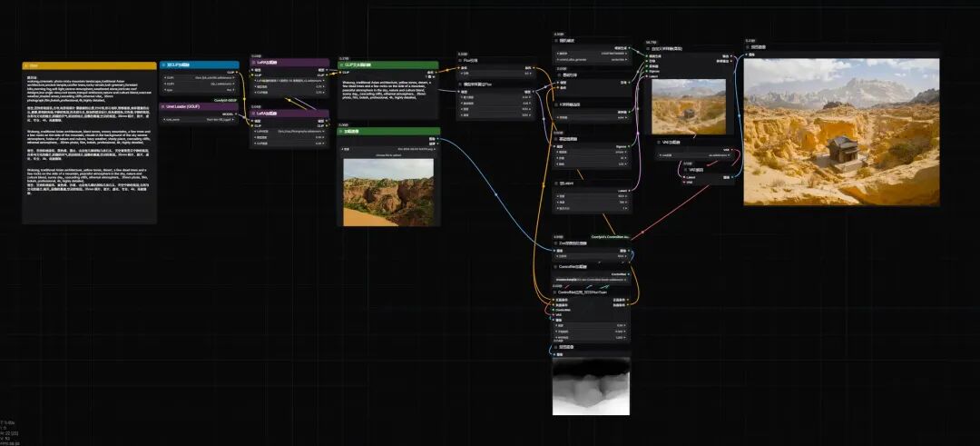Adjust the height value in Empty Latent node
980x446 pixels.
pyautogui.click(x=592, y=202)
